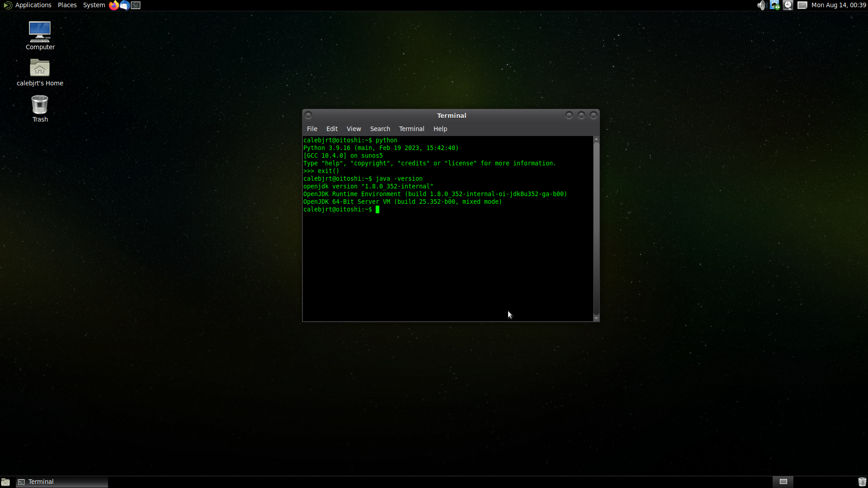The height and width of the screenshot is (488, 868).
Task: Click the terminal scrollbar down arrow
Action: point(596,319)
